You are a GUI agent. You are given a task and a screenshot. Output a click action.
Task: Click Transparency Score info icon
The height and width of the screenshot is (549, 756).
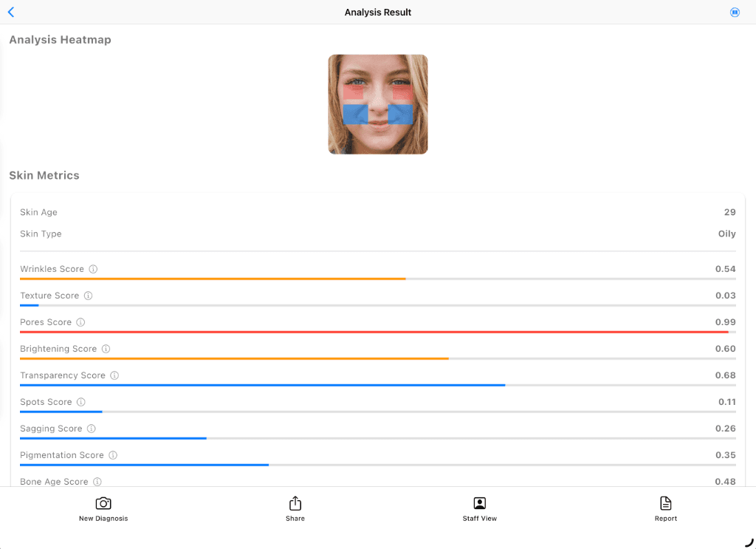tap(114, 375)
